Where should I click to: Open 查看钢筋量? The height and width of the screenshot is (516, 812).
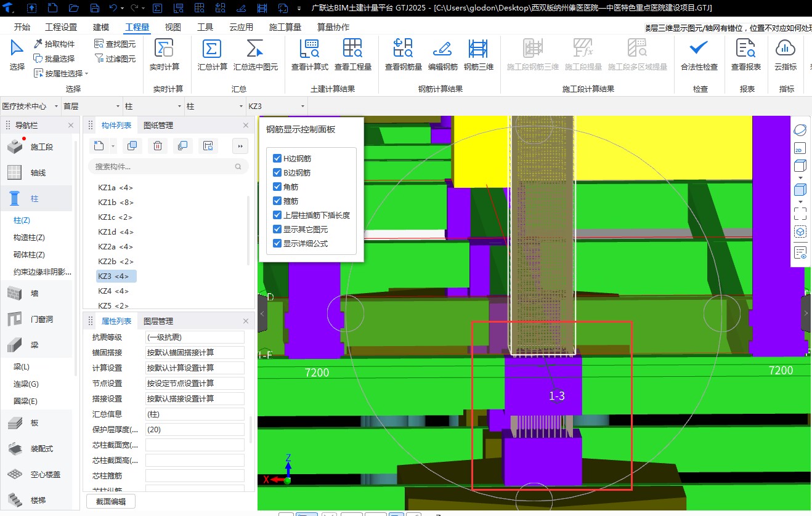tap(403, 55)
